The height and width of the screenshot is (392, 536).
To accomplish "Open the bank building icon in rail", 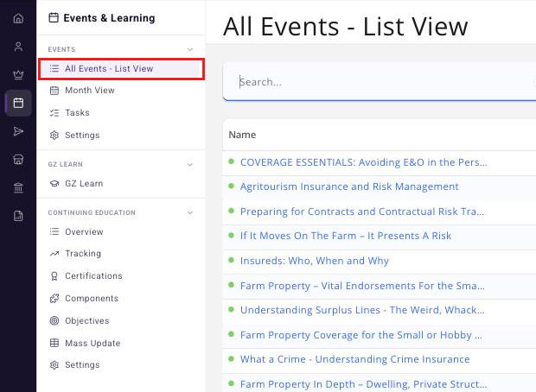I will tap(18, 187).
